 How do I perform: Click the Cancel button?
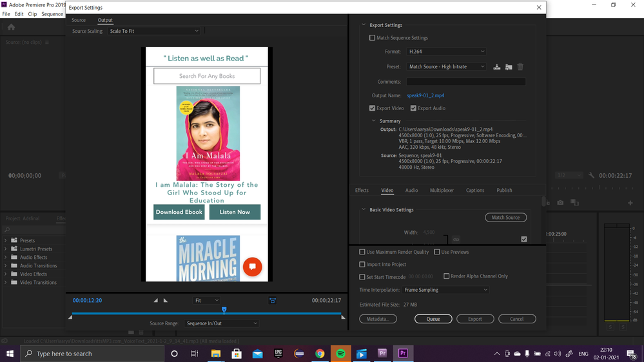click(x=517, y=319)
